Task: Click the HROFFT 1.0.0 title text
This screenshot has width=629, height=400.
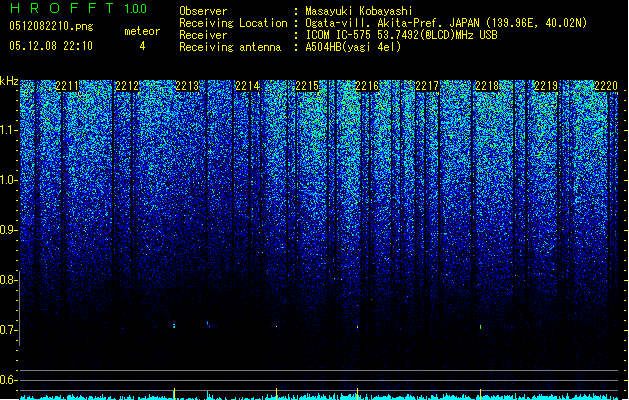Action: coord(79,8)
